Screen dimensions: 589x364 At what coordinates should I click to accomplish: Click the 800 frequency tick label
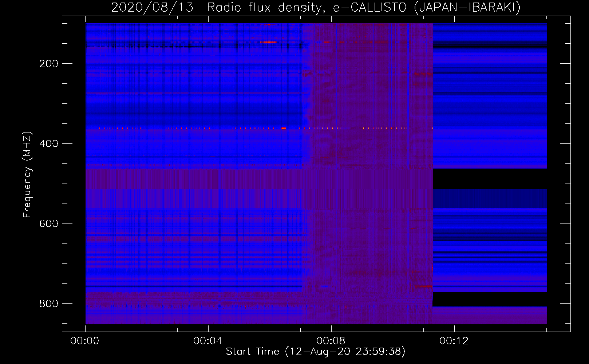pyautogui.click(x=49, y=304)
